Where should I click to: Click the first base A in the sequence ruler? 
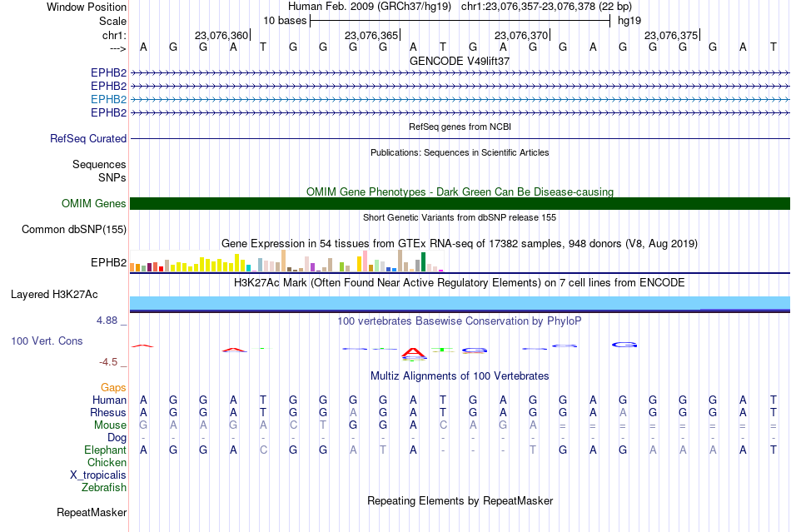(x=144, y=47)
